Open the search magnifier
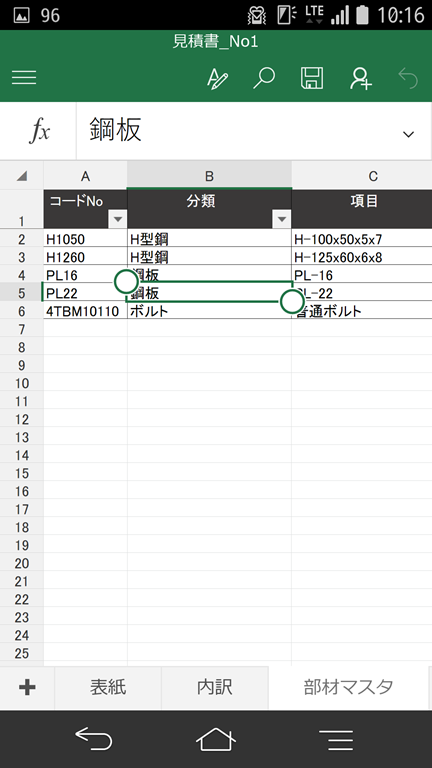The image size is (432, 768). [264, 78]
